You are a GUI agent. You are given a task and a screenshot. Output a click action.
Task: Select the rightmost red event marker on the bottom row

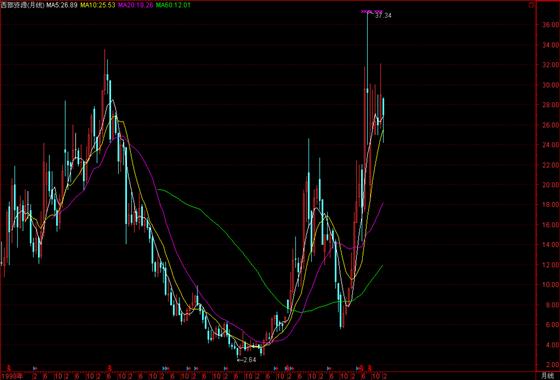click(x=370, y=368)
